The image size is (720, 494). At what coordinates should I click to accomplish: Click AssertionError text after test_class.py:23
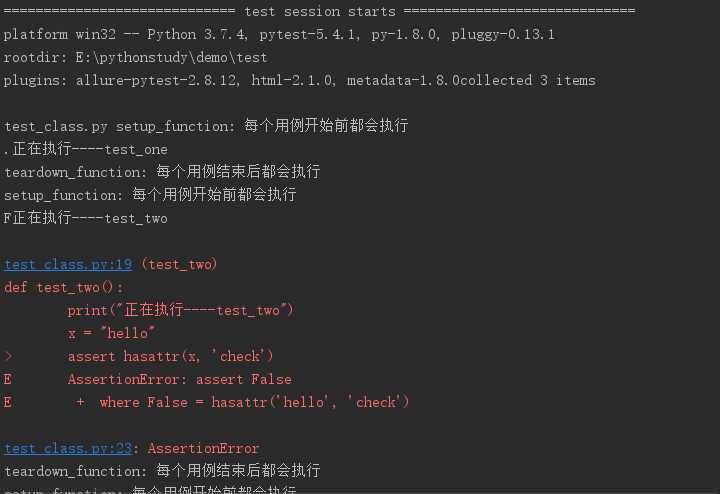(x=203, y=448)
